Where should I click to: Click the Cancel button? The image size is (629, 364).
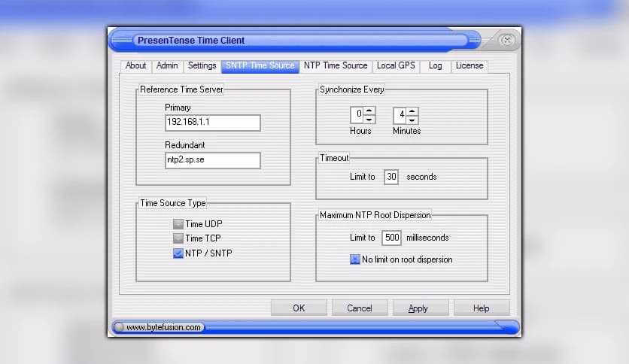click(360, 308)
